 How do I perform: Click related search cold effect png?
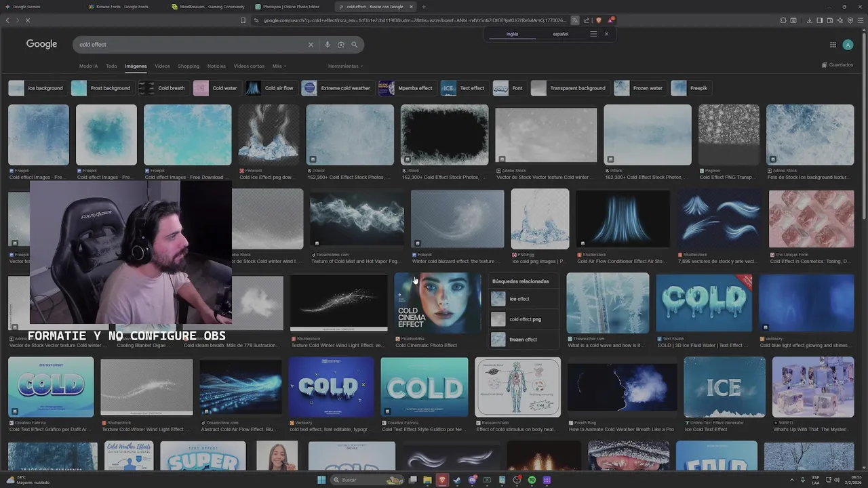524,319
